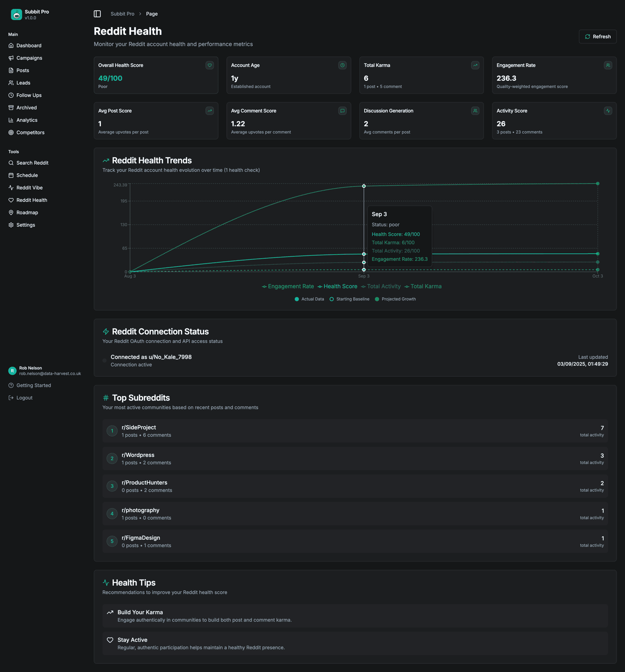
Task: Click the Rob Nelson avatar
Action: 12,371
